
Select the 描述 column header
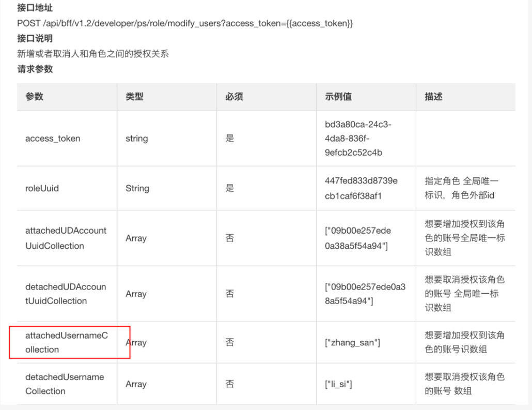tap(433, 97)
